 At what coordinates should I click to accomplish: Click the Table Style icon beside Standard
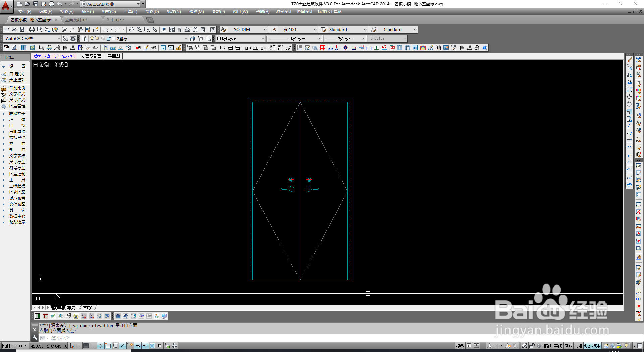(x=323, y=30)
